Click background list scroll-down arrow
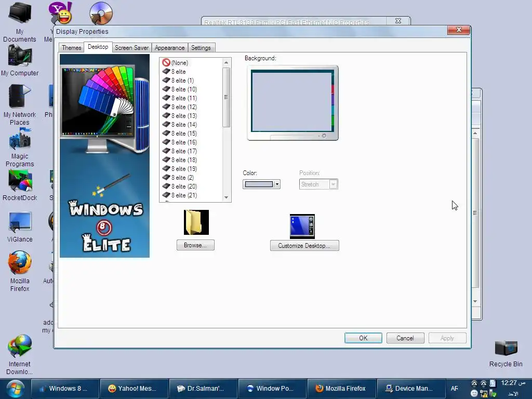Image resolution: width=532 pixels, height=399 pixels. (227, 197)
